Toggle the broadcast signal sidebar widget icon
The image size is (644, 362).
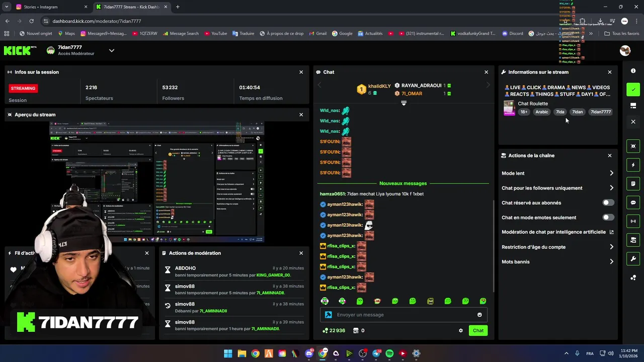coord(633,221)
